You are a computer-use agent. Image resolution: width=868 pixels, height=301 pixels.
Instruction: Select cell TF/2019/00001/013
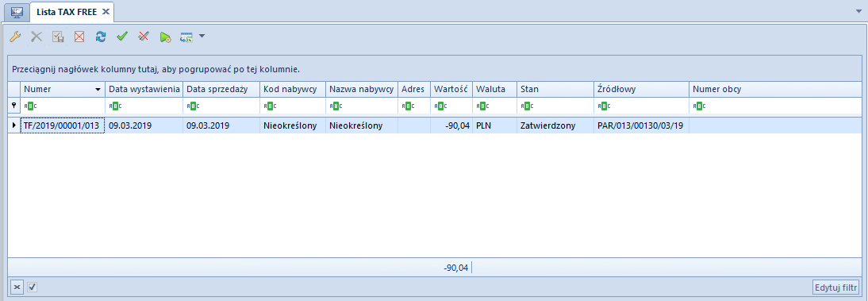click(63, 125)
